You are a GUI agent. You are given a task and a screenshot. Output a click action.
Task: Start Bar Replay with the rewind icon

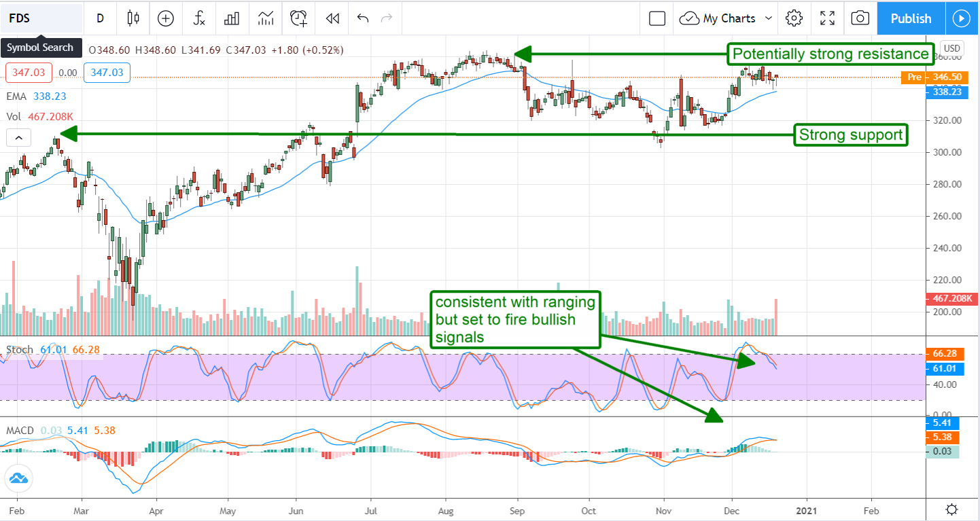pos(332,18)
